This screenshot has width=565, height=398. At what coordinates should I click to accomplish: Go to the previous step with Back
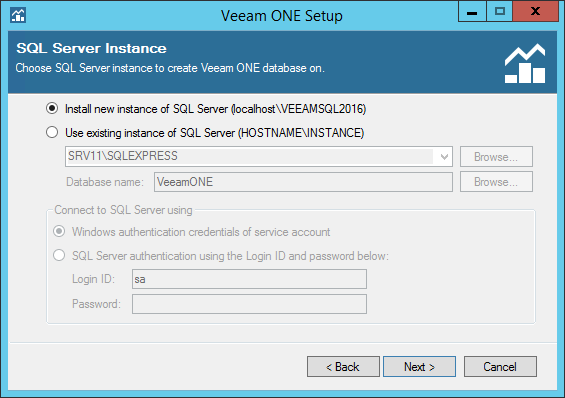343,367
